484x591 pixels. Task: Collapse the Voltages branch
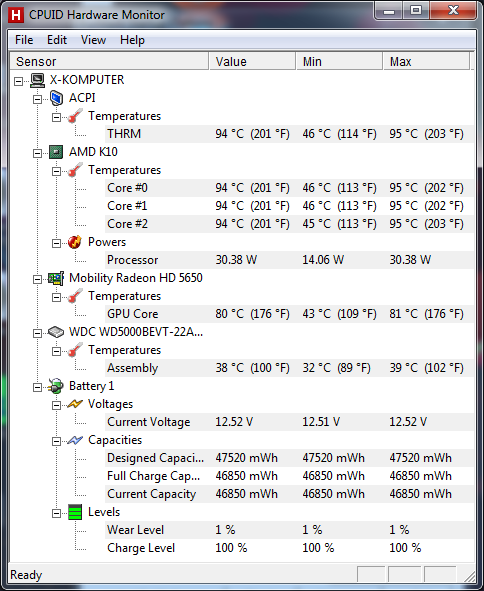(x=56, y=405)
